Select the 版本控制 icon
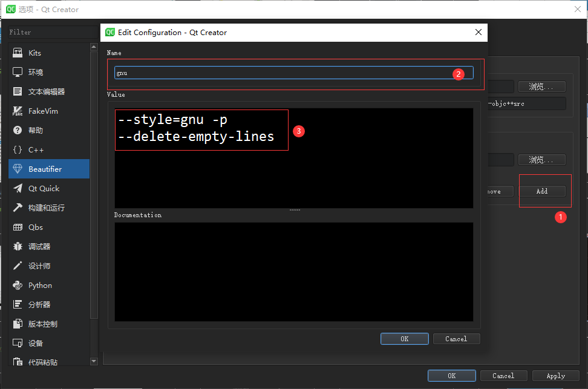 coord(18,324)
